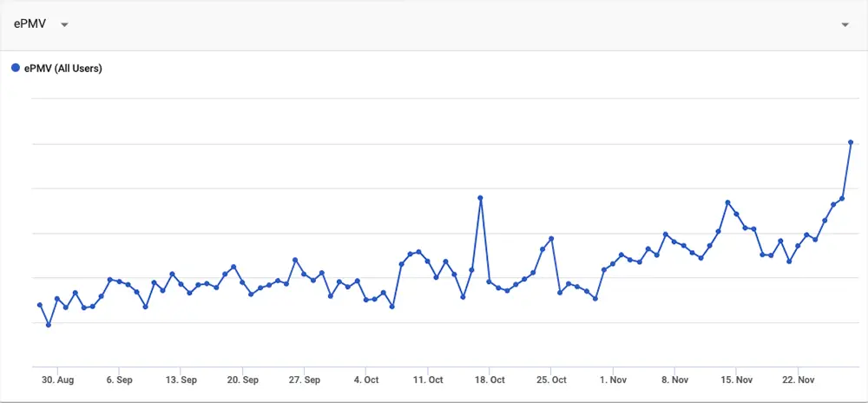Click the 11. Oct axis label

tap(428, 380)
